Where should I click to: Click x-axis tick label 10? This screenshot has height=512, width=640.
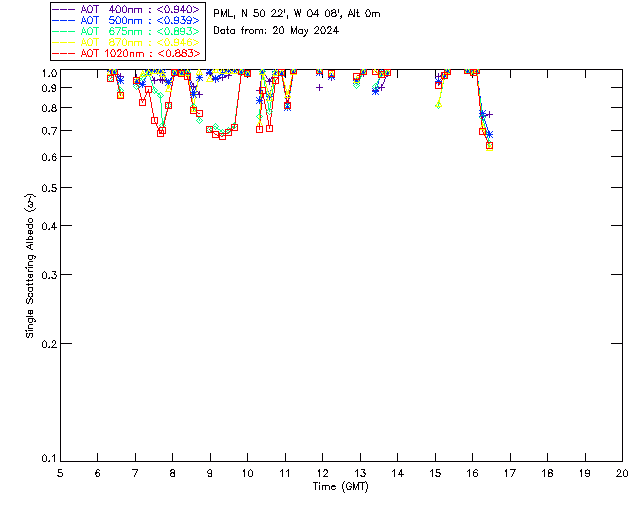(x=247, y=473)
